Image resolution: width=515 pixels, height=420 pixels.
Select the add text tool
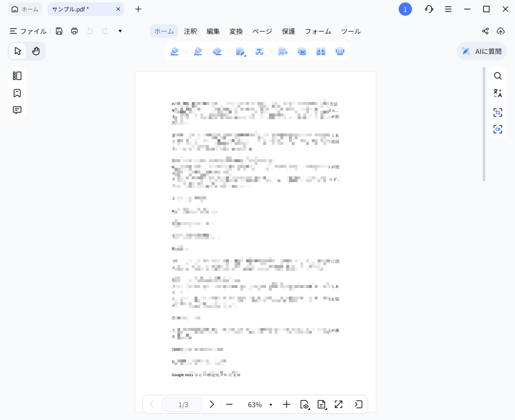pyautogui.click(x=259, y=51)
